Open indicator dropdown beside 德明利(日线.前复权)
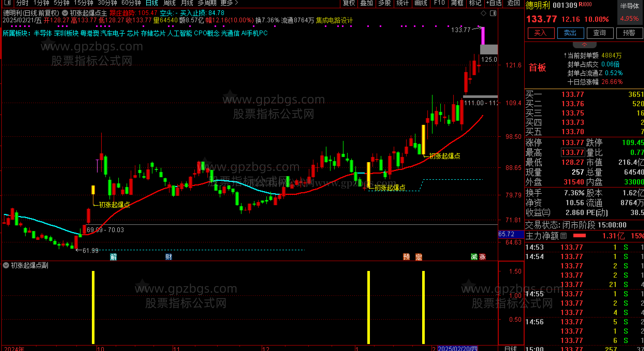This screenshot has height=351, width=644. [65, 13]
